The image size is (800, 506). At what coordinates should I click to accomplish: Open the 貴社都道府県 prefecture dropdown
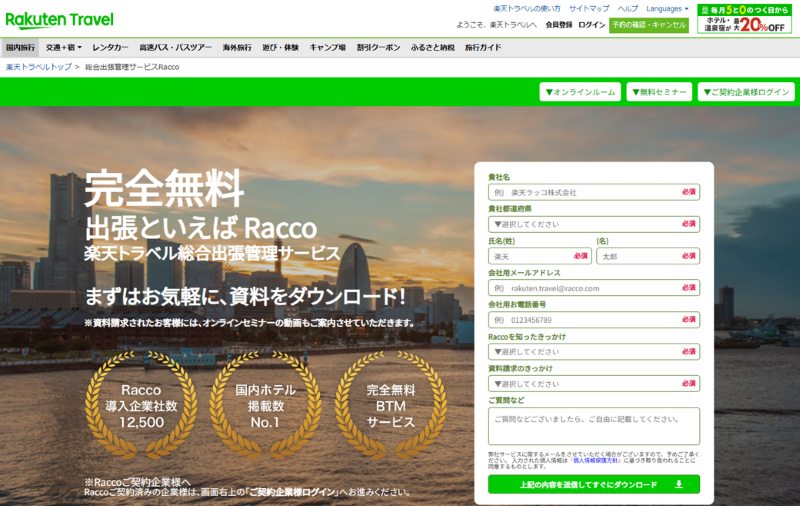point(594,224)
